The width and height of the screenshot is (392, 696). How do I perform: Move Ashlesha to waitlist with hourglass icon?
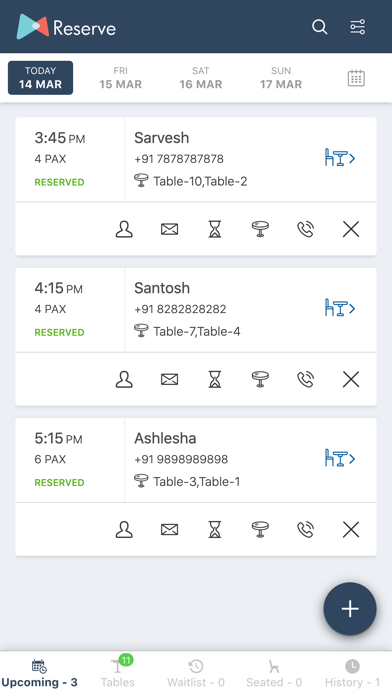tap(215, 530)
